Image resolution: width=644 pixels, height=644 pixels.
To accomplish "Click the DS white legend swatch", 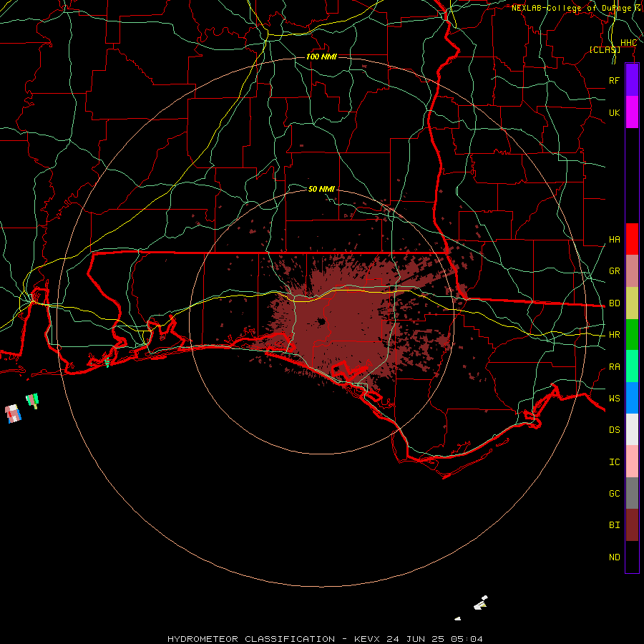I will tap(632, 429).
